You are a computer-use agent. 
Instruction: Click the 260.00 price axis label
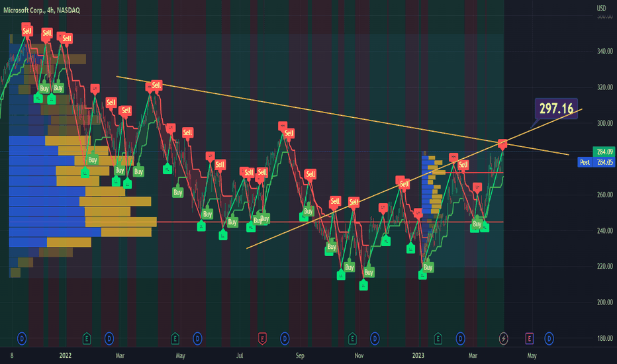pyautogui.click(x=605, y=195)
